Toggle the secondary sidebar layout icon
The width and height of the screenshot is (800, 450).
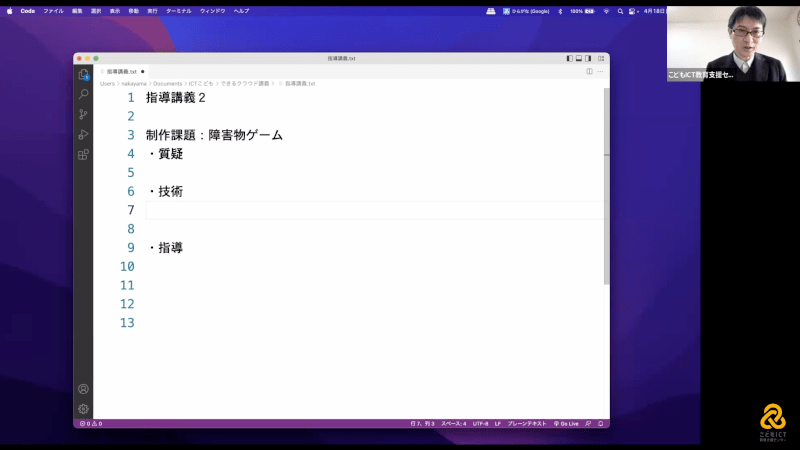coord(588,59)
